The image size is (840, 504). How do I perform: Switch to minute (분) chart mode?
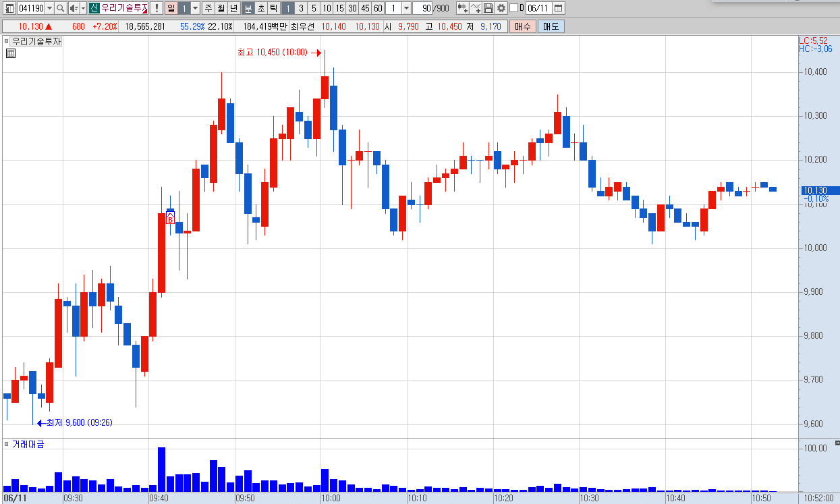click(x=248, y=8)
